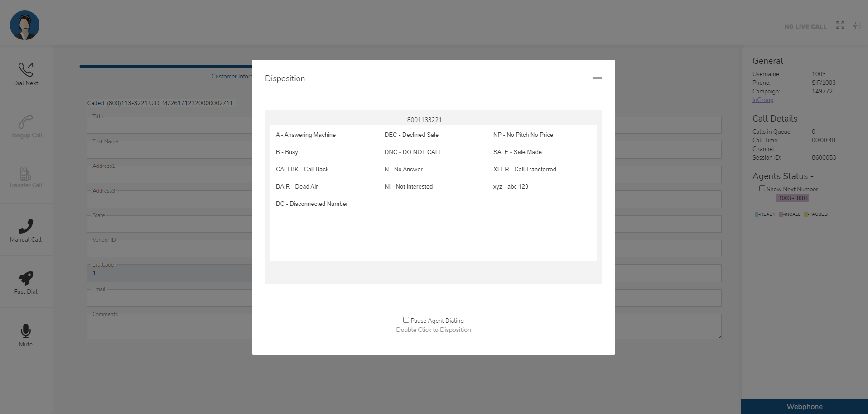Open the agent profile avatar
The image size is (868, 414).
tap(24, 25)
